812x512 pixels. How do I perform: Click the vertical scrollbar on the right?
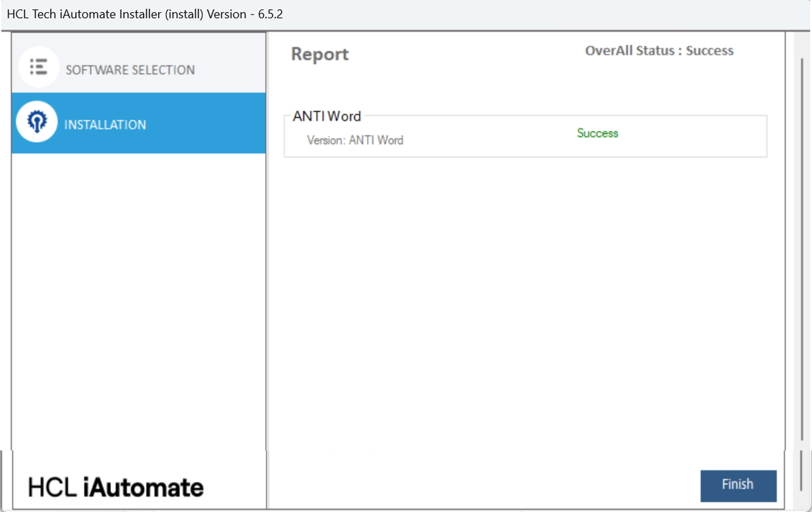[802, 250]
